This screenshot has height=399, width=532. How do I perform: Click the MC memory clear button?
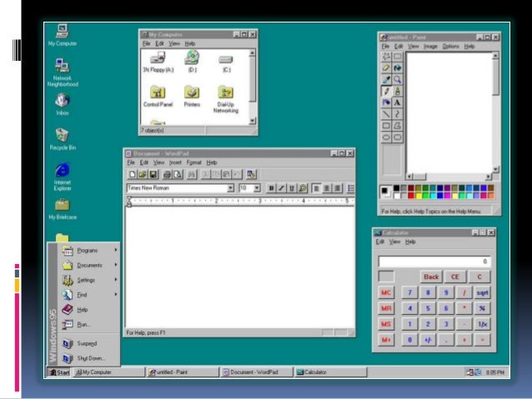point(386,293)
